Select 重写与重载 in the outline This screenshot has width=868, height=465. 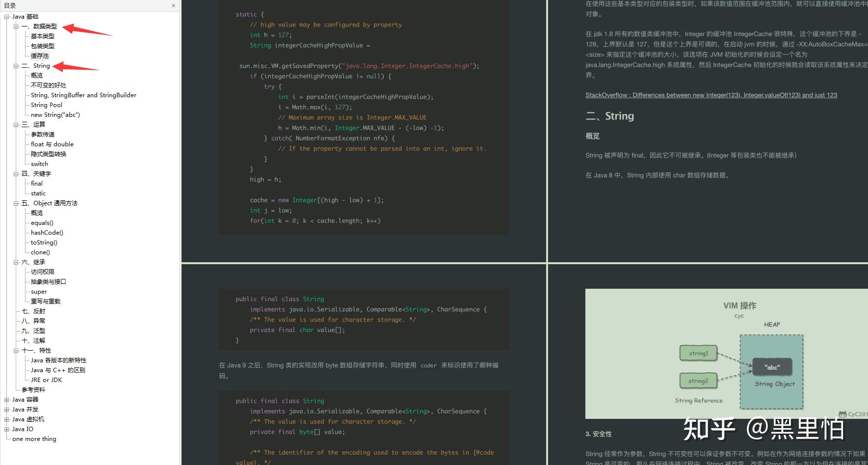pos(46,301)
